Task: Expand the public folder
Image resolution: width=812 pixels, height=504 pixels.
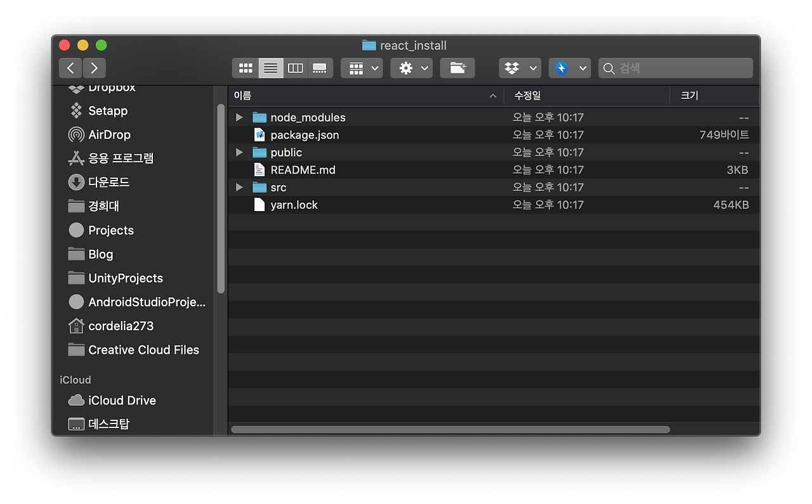Action: coord(239,152)
